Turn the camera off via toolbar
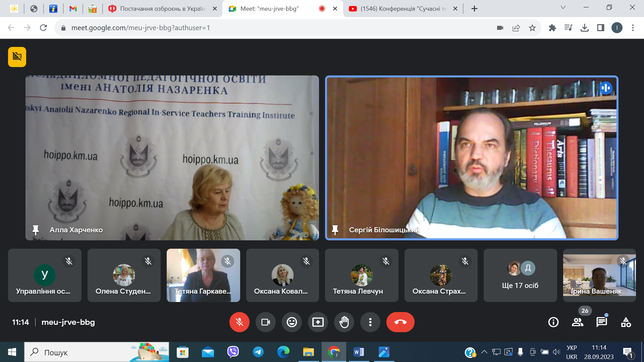The image size is (644, 362). coord(265,322)
